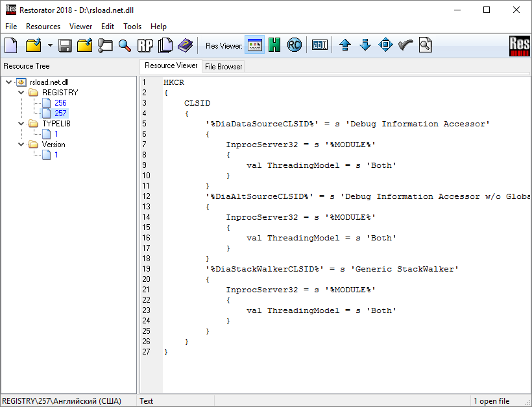Switch to the File Browser tab
Viewport: 532px width, 407px height.
coord(224,67)
